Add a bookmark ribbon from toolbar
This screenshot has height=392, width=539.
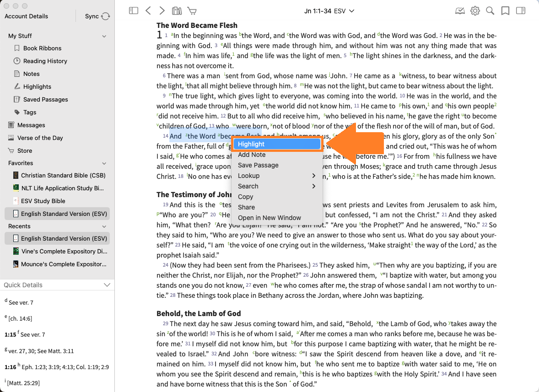[x=505, y=11]
